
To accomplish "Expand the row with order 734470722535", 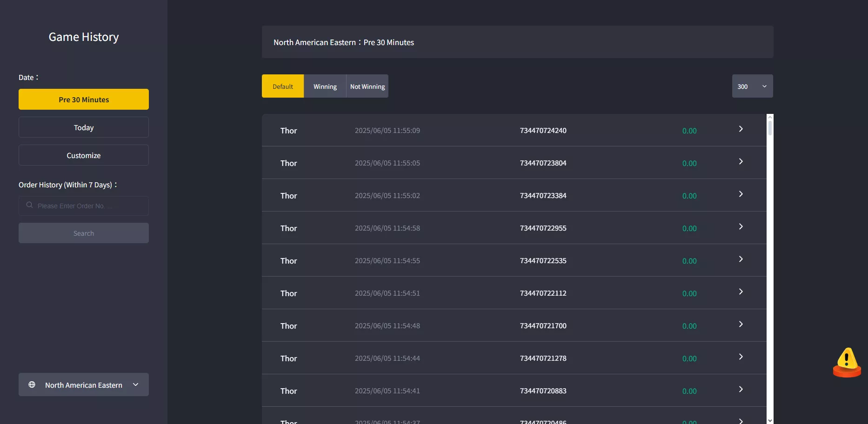I will pyautogui.click(x=741, y=259).
